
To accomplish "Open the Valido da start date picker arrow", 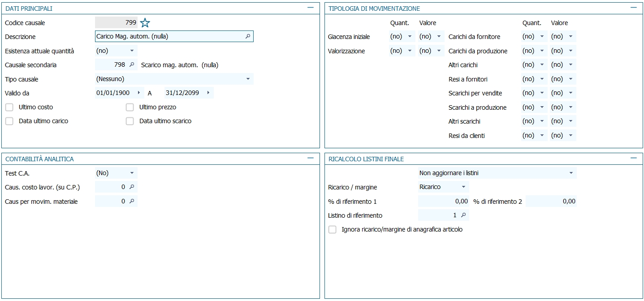I will pyautogui.click(x=138, y=93).
